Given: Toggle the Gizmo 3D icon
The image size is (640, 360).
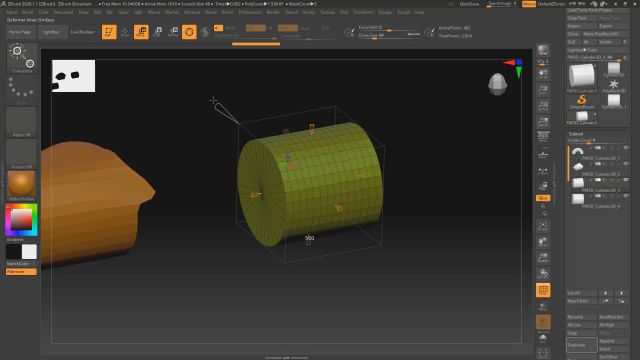Looking at the screenshot, I should [189, 32].
